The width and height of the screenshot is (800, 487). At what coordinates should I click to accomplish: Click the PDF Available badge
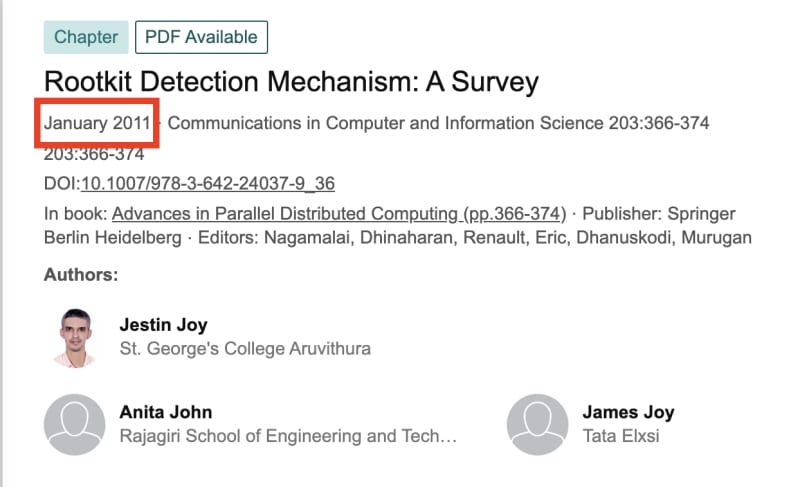201,37
